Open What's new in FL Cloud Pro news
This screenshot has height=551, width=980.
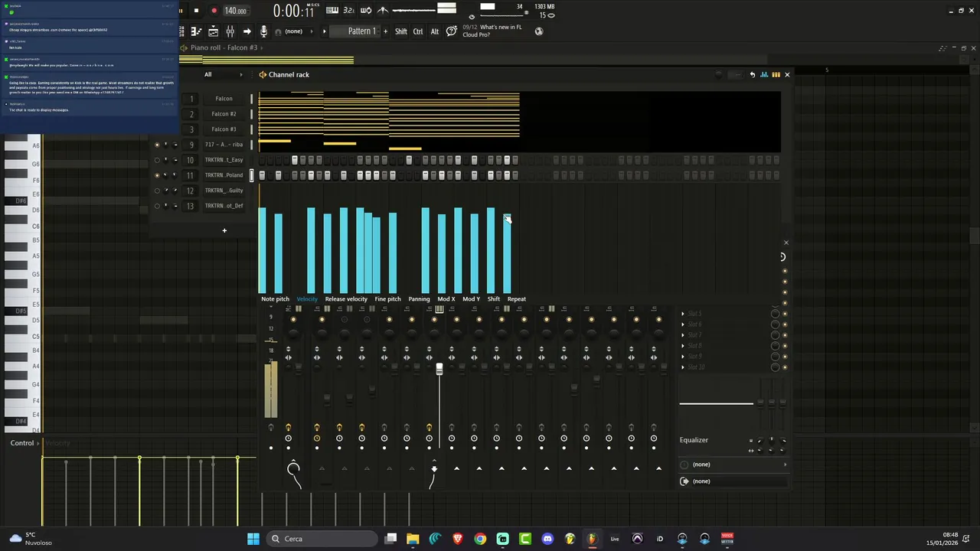point(492,31)
